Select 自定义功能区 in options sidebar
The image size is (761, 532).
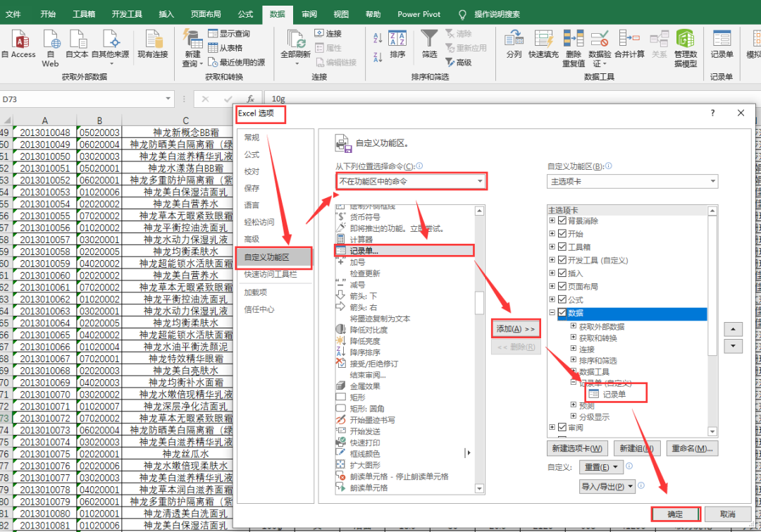point(274,257)
